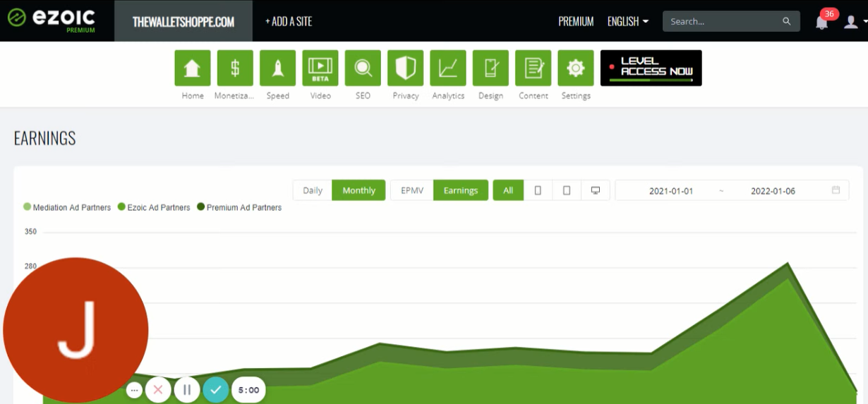Click the search magnifier icon

click(x=787, y=21)
